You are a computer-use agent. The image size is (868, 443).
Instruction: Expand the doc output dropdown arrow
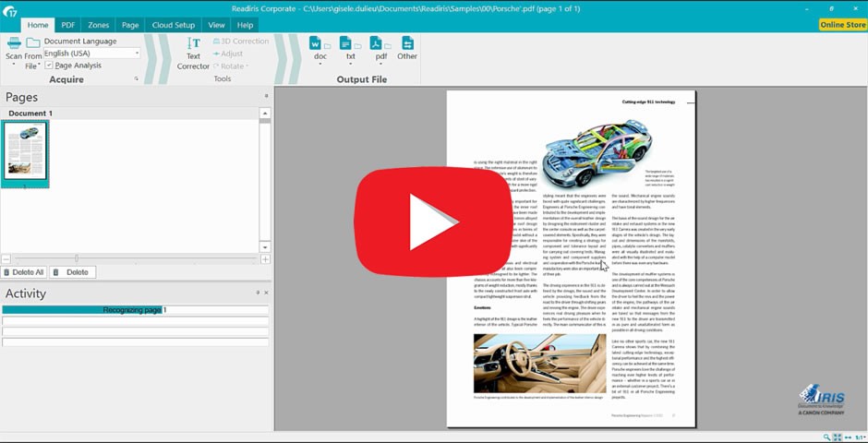click(x=320, y=65)
